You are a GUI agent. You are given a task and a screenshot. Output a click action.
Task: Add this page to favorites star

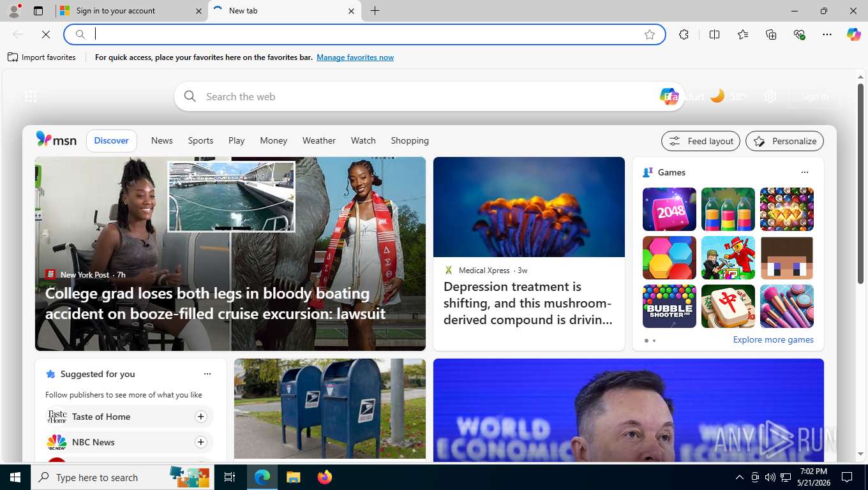pos(650,34)
